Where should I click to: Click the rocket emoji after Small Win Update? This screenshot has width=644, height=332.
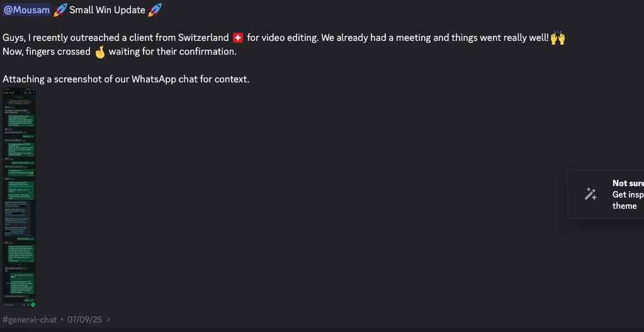(155, 10)
